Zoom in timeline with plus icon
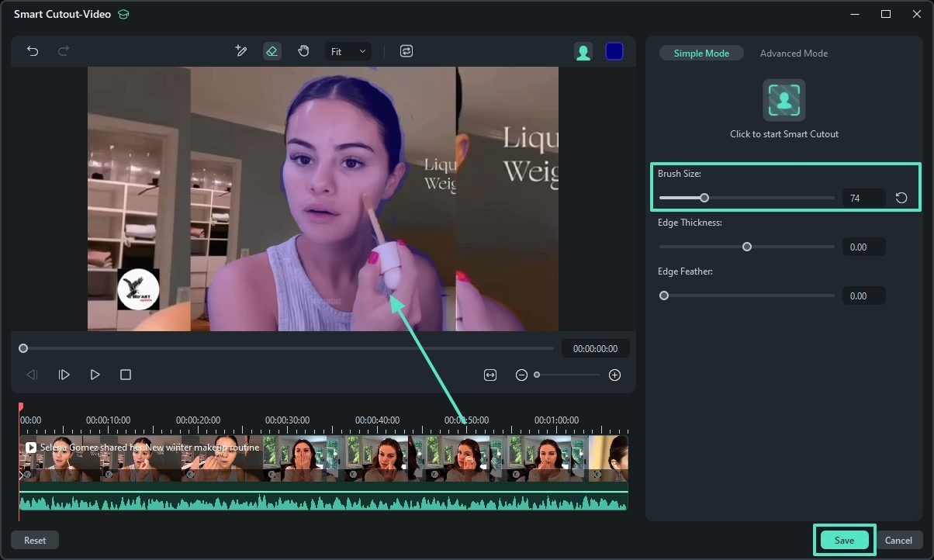This screenshot has width=934, height=560. coord(615,375)
